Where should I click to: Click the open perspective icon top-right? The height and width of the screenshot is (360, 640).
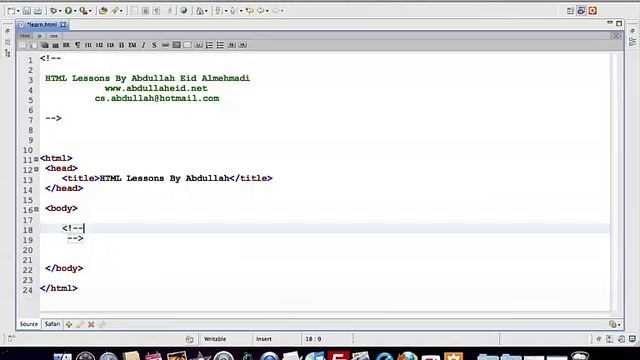pyautogui.click(x=571, y=11)
